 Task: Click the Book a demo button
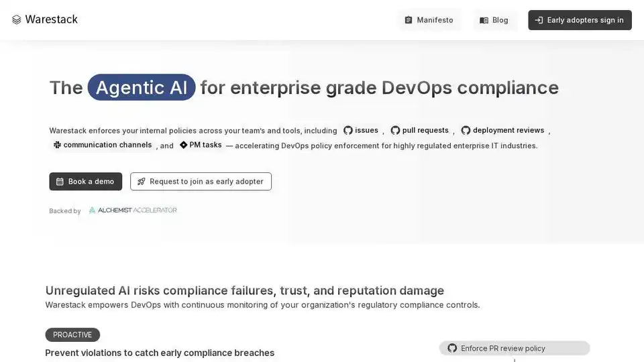[85, 182]
